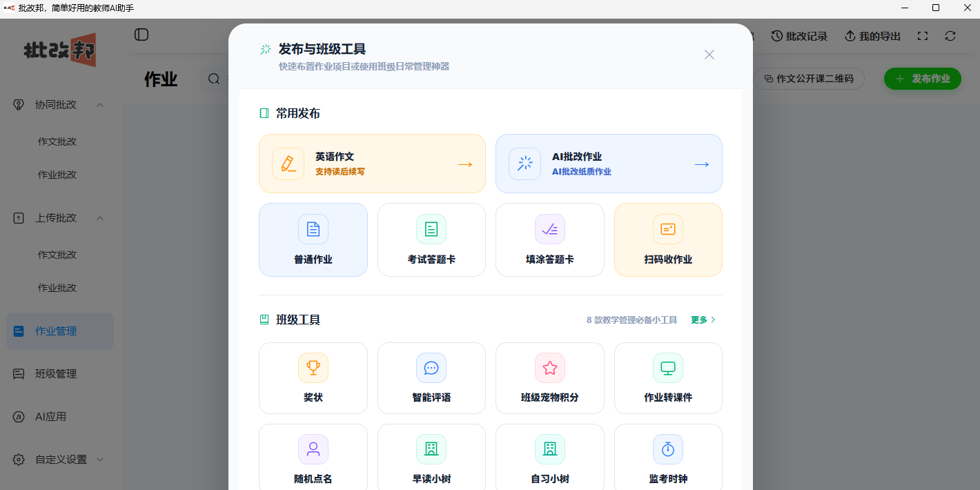The height and width of the screenshot is (490, 980).
Task: Open the 监考时钟 stopwatch icon
Action: tap(668, 449)
